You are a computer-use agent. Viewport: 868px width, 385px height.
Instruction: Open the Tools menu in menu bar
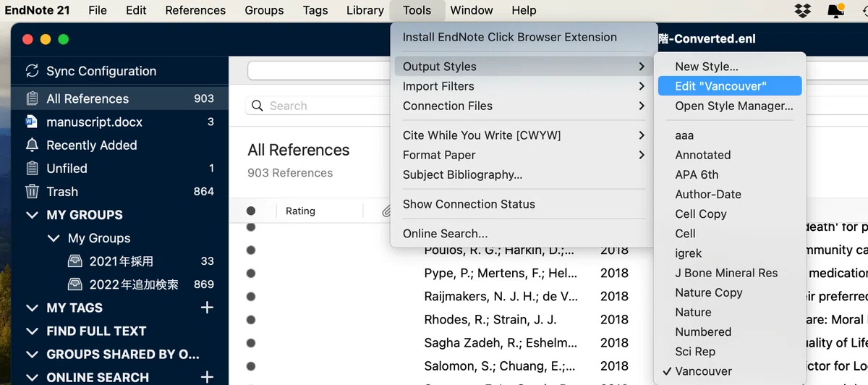[417, 10]
